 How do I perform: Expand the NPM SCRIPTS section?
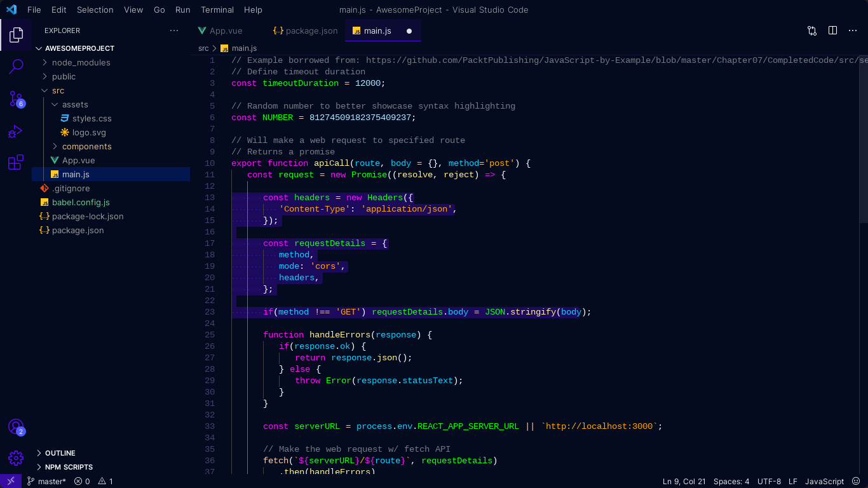click(111, 467)
